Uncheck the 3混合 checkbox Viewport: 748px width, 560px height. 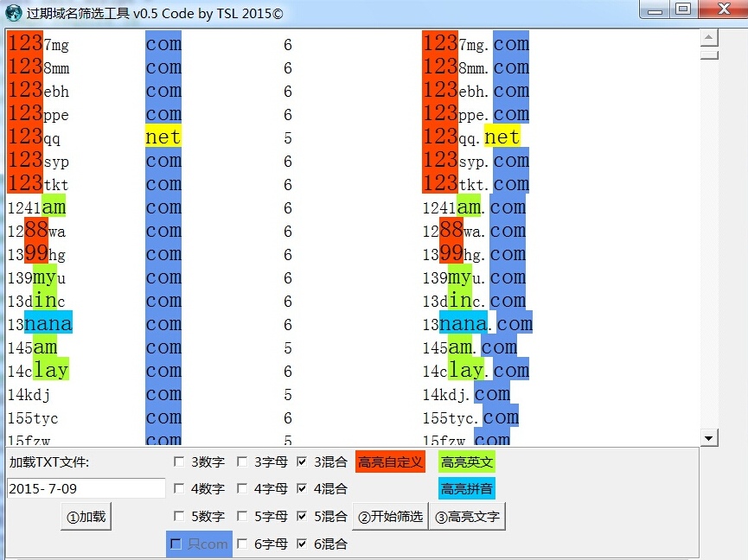(x=302, y=461)
